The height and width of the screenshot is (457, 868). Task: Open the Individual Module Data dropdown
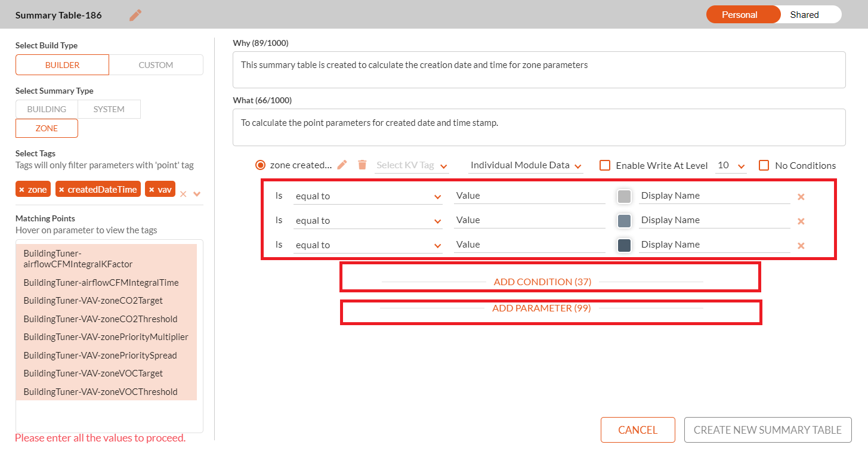pos(526,165)
